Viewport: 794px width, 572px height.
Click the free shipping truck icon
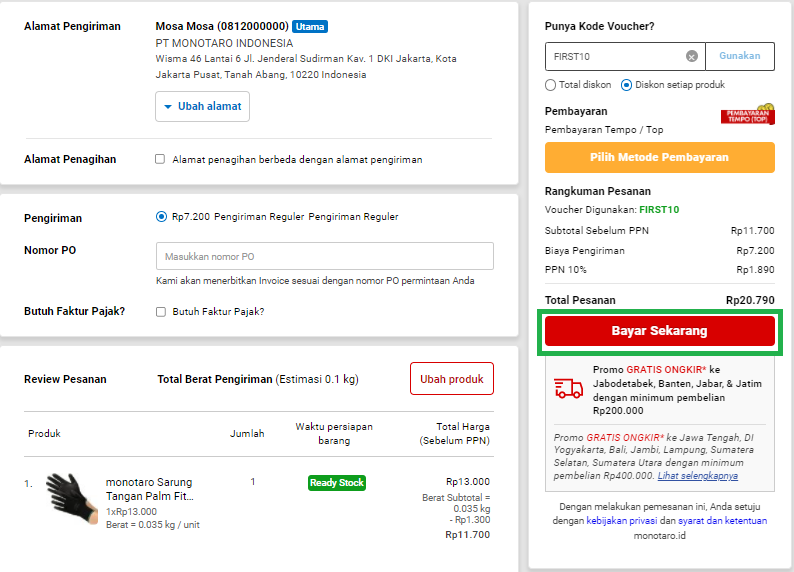(x=569, y=389)
